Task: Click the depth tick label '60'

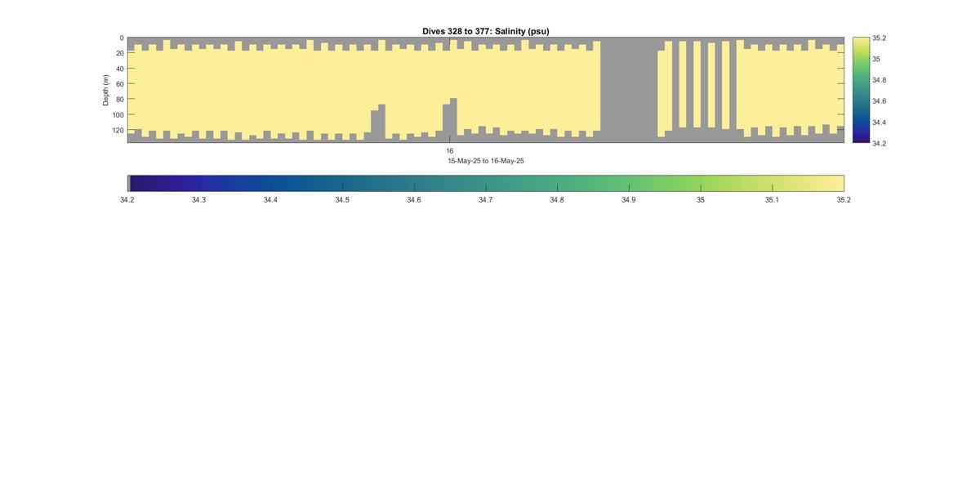Action: point(119,84)
